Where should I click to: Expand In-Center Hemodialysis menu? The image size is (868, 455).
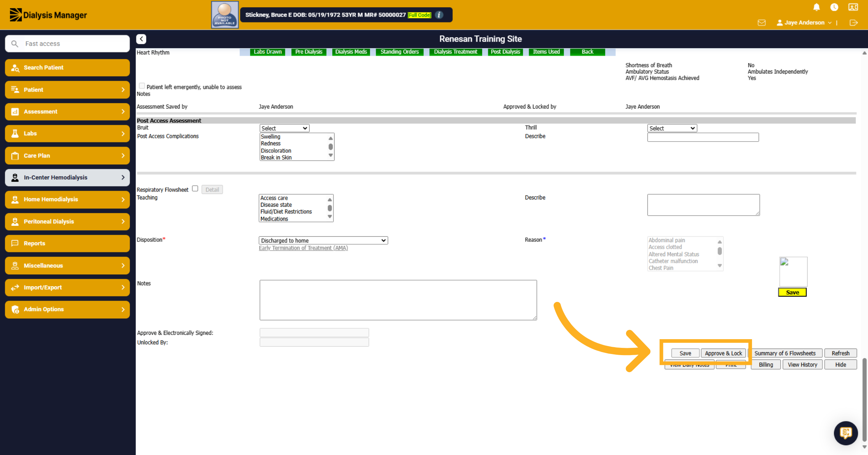tap(67, 177)
